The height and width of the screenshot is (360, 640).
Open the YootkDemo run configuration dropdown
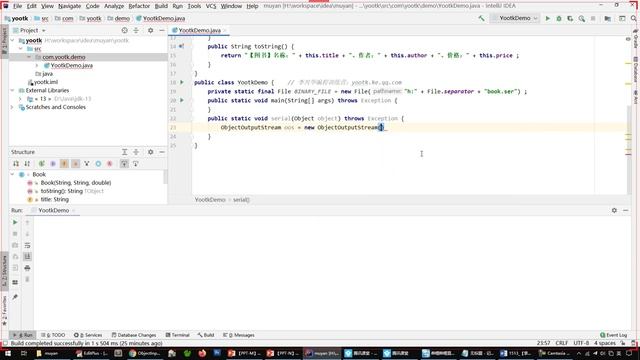click(x=515, y=18)
